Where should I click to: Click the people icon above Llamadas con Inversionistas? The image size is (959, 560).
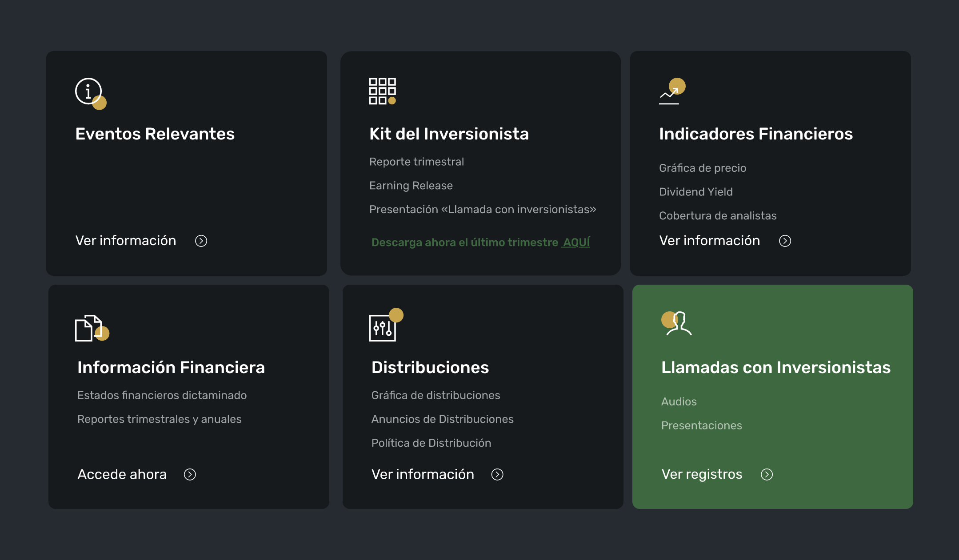pyautogui.click(x=678, y=323)
